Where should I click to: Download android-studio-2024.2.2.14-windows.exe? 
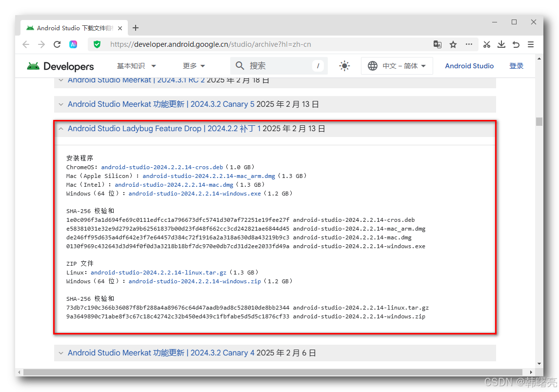pos(195,194)
